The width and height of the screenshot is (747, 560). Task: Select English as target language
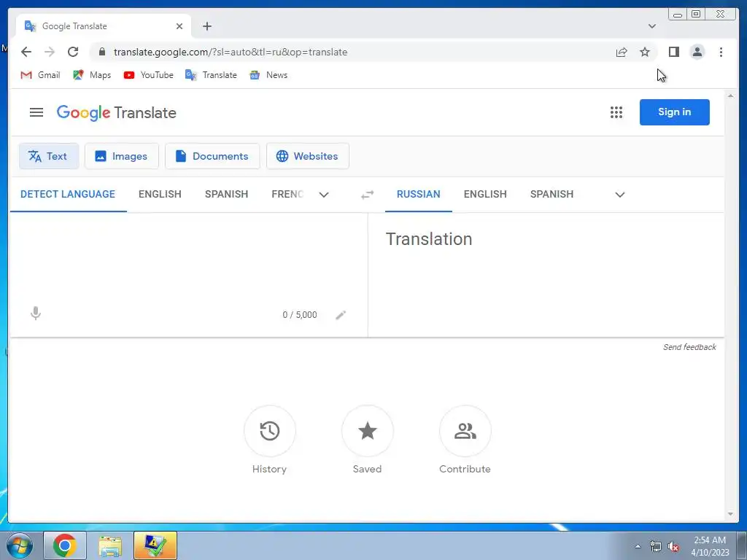click(x=485, y=194)
